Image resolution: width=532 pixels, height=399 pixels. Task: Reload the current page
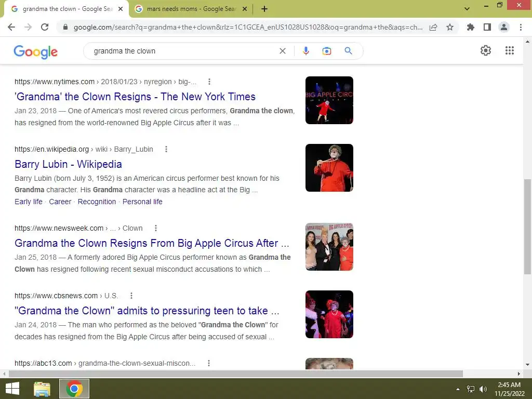(45, 27)
